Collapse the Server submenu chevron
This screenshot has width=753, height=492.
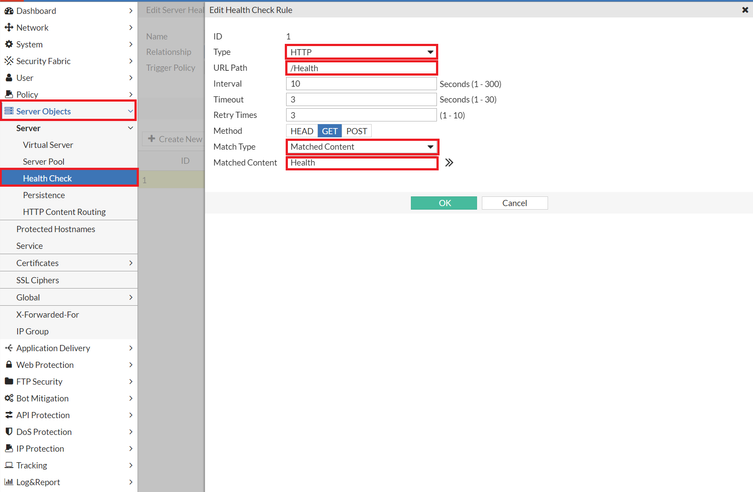tap(130, 128)
